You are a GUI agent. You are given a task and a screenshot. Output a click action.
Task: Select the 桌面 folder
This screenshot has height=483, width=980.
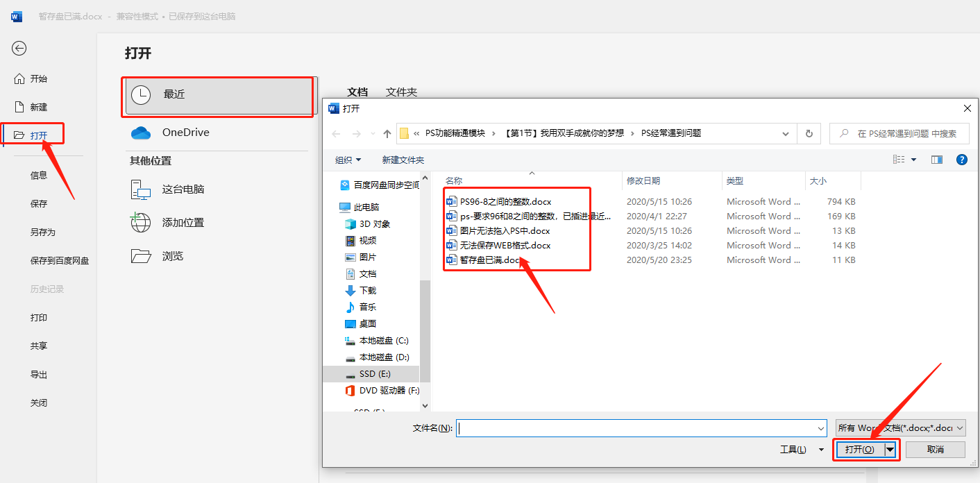pos(361,324)
